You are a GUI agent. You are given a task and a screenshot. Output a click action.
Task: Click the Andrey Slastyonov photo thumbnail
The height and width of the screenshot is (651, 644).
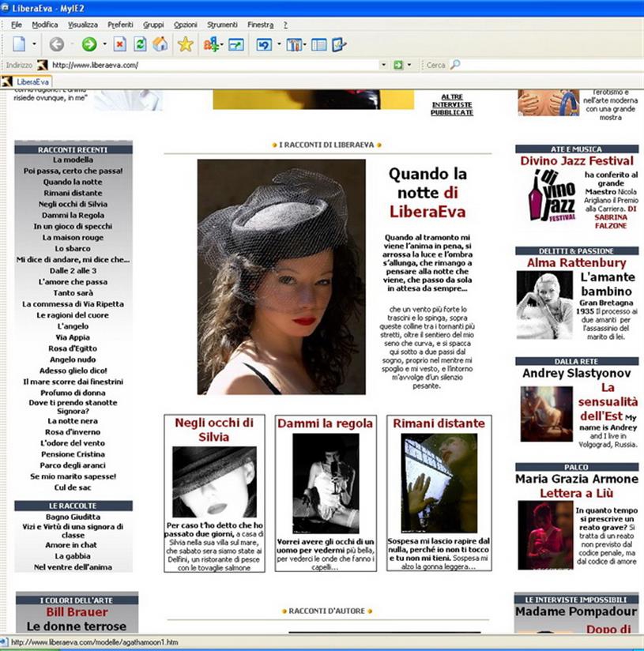coord(547,414)
